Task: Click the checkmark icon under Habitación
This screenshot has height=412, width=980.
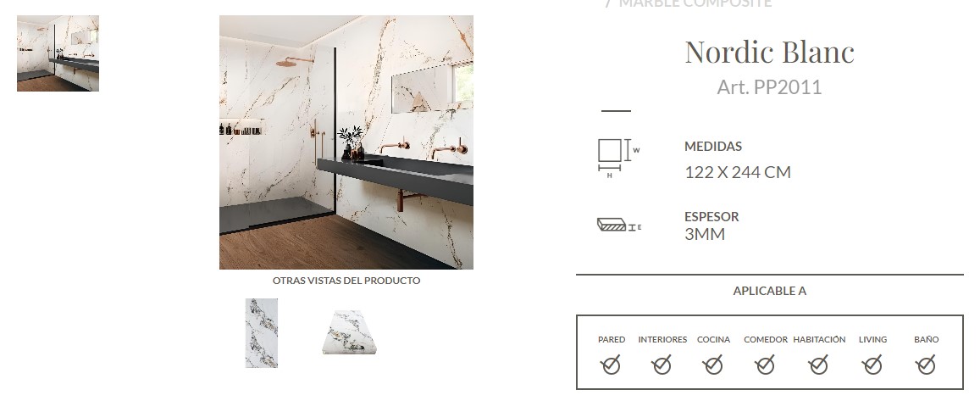Action: tap(819, 365)
